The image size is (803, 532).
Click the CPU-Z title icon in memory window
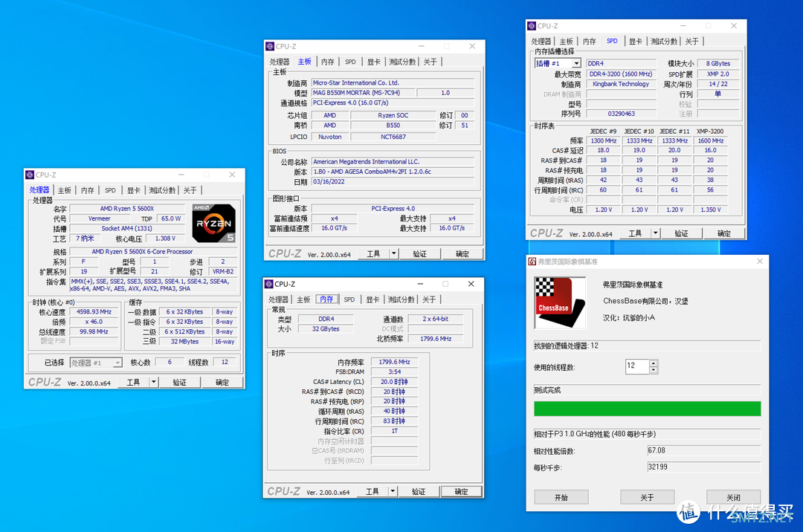click(269, 284)
